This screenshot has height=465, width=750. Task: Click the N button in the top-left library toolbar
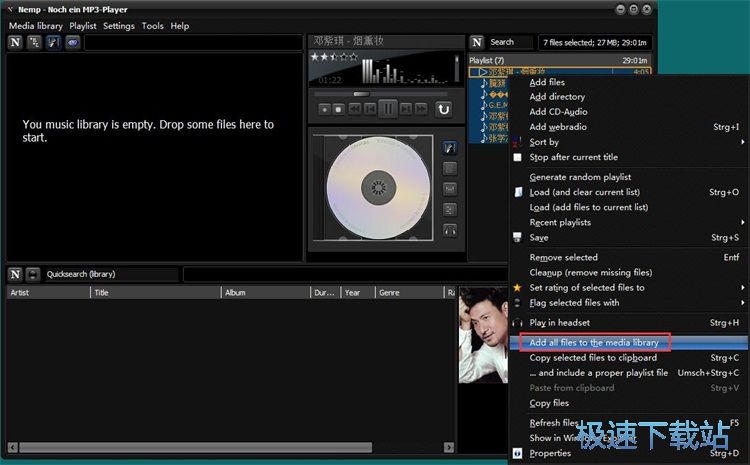pyautogui.click(x=15, y=43)
